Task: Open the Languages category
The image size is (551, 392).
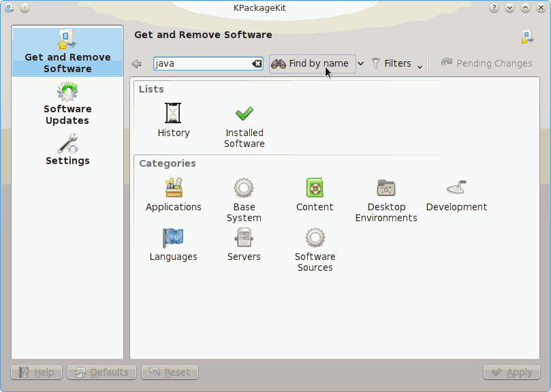Action: (x=173, y=244)
